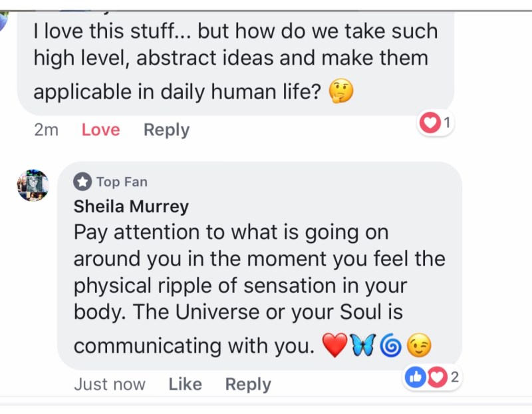Like Sheila Murrey's comment

click(185, 384)
